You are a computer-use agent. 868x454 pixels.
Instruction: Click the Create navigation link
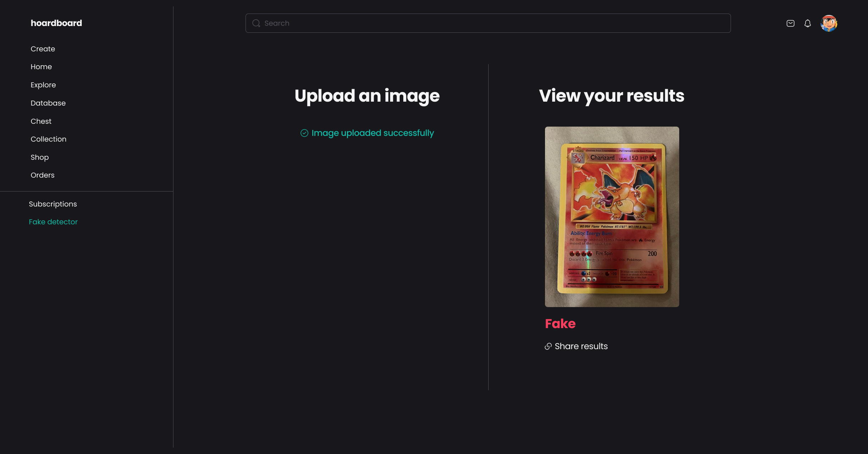pos(42,49)
